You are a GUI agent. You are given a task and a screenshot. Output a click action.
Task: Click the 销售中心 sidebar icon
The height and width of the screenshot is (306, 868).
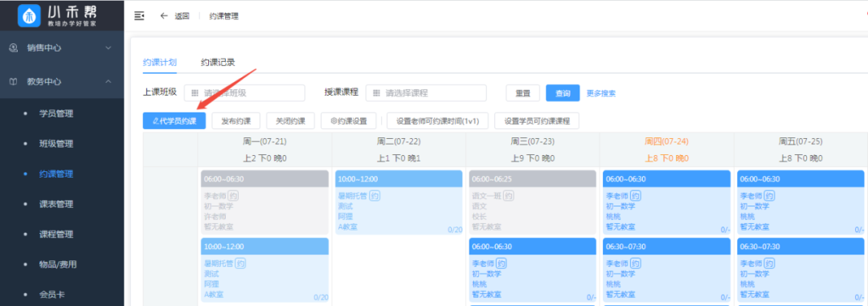tap(14, 48)
